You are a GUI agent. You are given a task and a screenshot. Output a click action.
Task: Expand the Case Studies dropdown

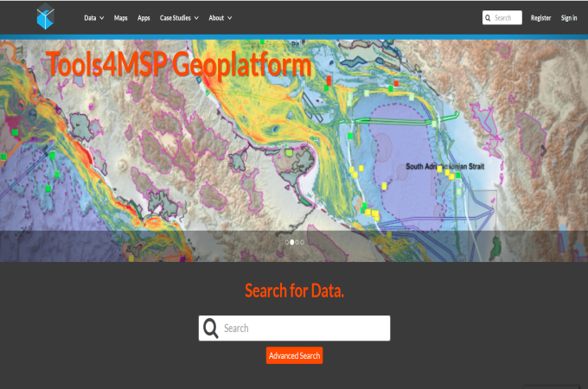coord(179,17)
